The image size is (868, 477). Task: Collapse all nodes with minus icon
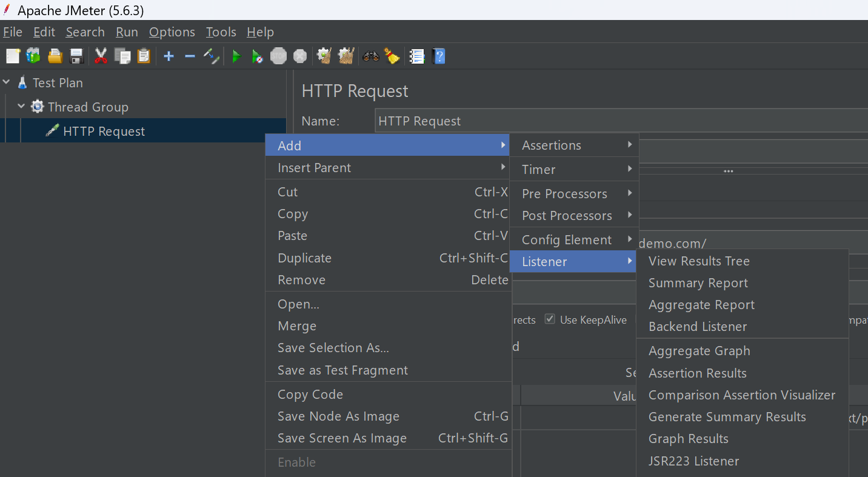click(x=190, y=56)
